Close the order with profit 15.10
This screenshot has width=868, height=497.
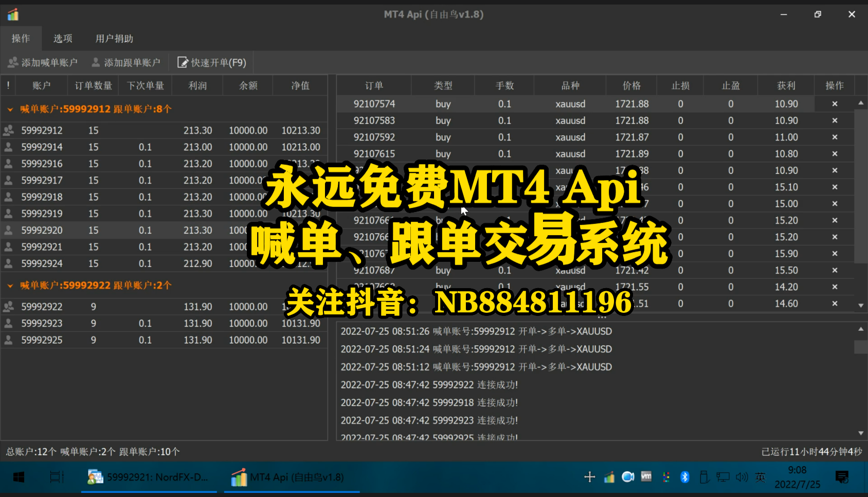point(835,187)
